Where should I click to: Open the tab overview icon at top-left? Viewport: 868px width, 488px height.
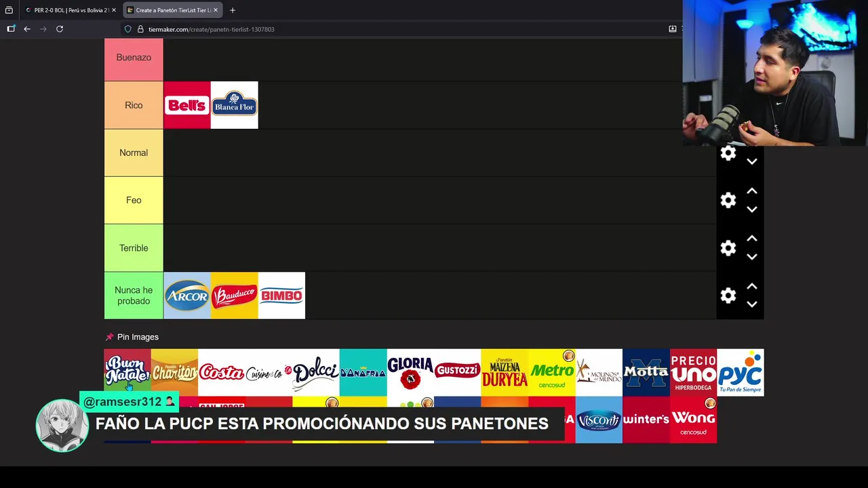point(9,10)
